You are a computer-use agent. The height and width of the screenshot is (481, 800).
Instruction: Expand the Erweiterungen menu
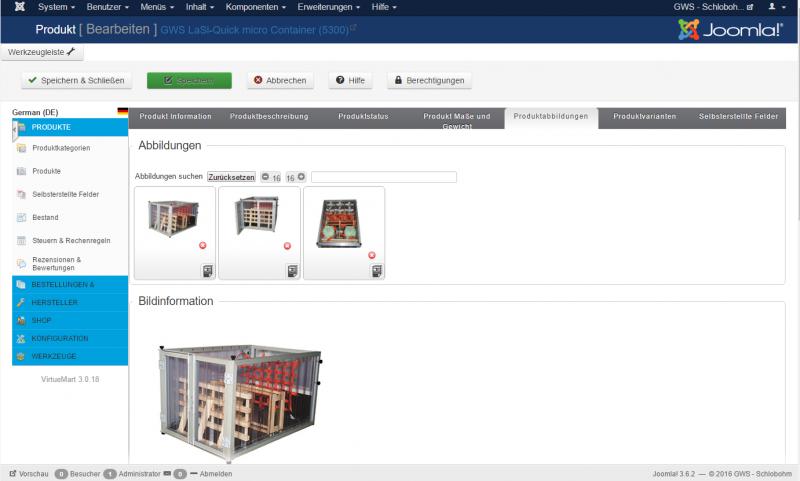pos(329,7)
